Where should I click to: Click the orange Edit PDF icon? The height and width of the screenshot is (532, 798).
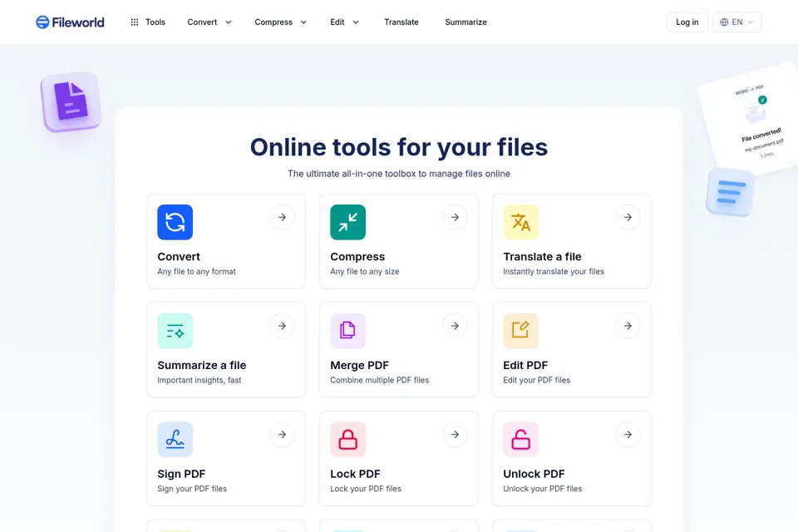tap(520, 331)
